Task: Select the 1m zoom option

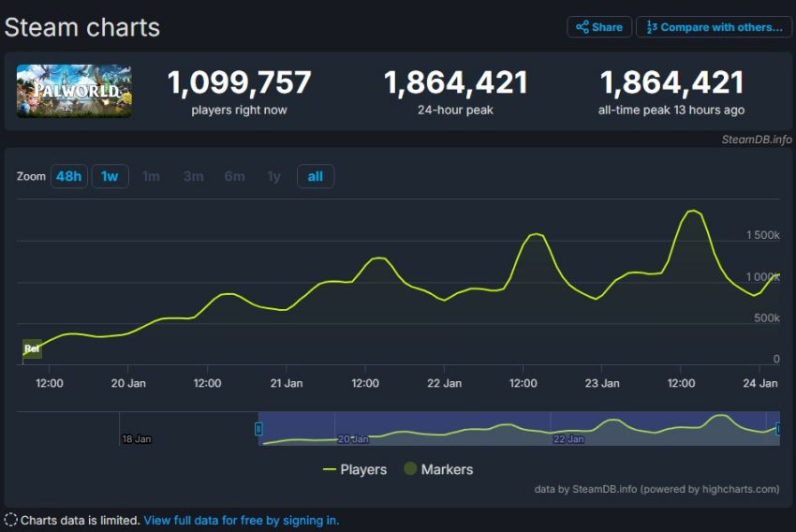Action: tap(151, 176)
